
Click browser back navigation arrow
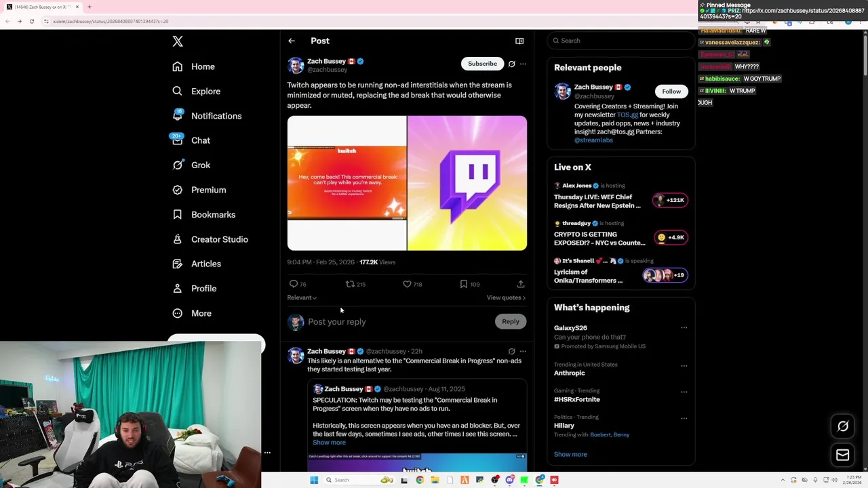coord(7,21)
